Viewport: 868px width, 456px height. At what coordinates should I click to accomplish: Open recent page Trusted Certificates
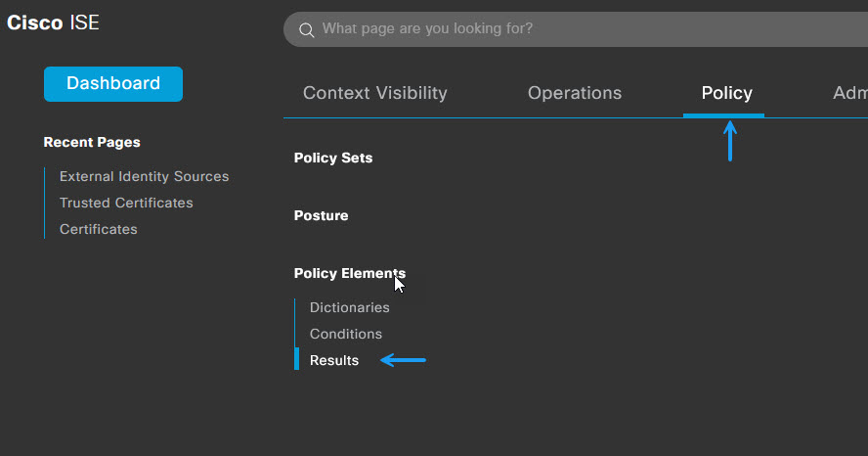[126, 203]
